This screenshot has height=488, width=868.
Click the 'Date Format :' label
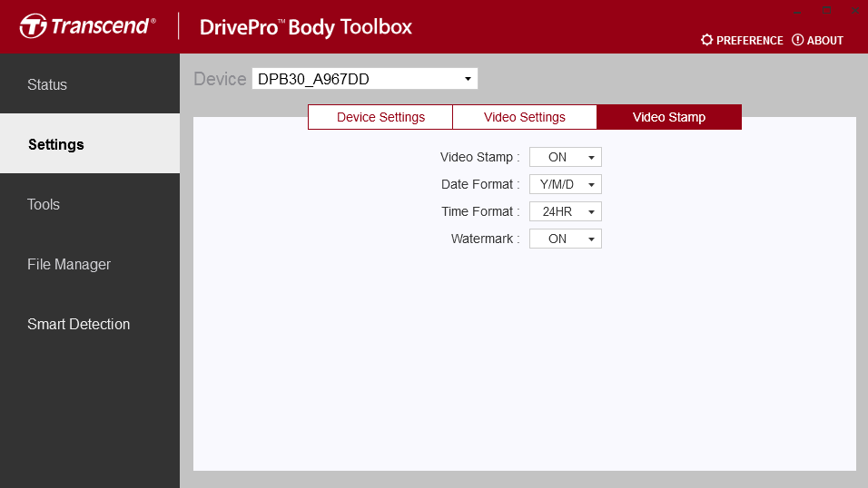(480, 184)
